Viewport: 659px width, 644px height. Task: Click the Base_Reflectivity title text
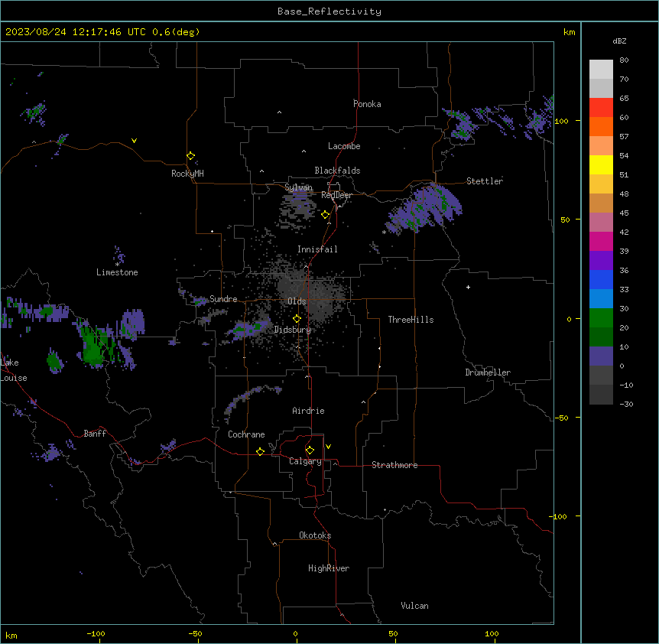pyautogui.click(x=329, y=11)
